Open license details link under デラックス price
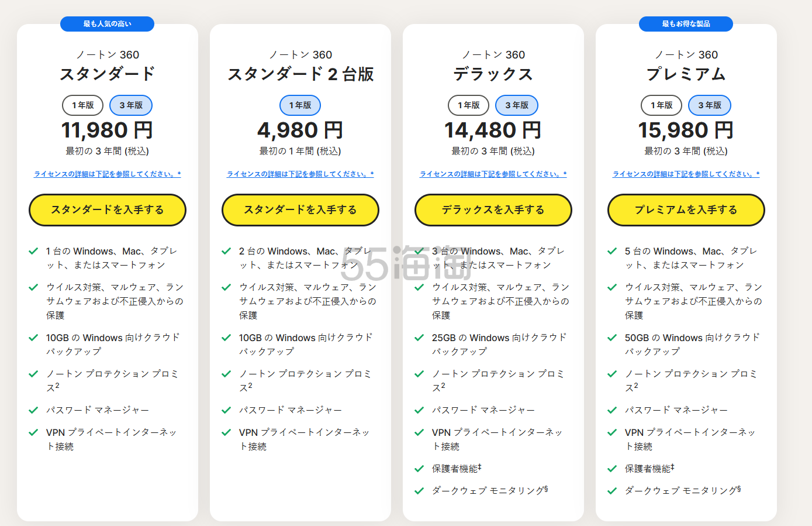The height and width of the screenshot is (526, 812). [x=493, y=174]
